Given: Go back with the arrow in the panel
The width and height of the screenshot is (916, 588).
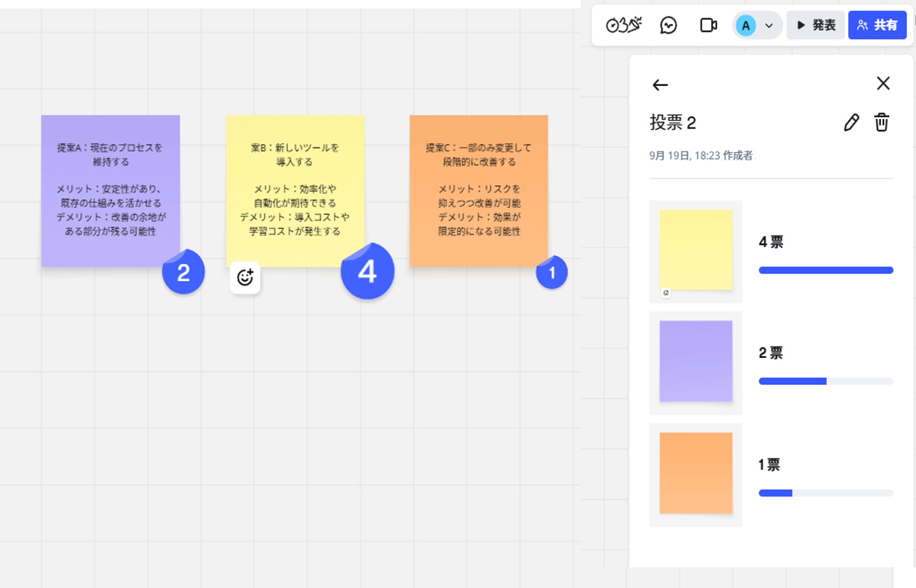Looking at the screenshot, I should pyautogui.click(x=660, y=85).
